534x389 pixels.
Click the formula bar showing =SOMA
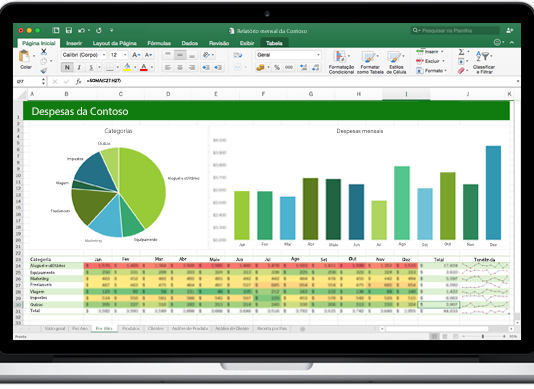pos(301,81)
